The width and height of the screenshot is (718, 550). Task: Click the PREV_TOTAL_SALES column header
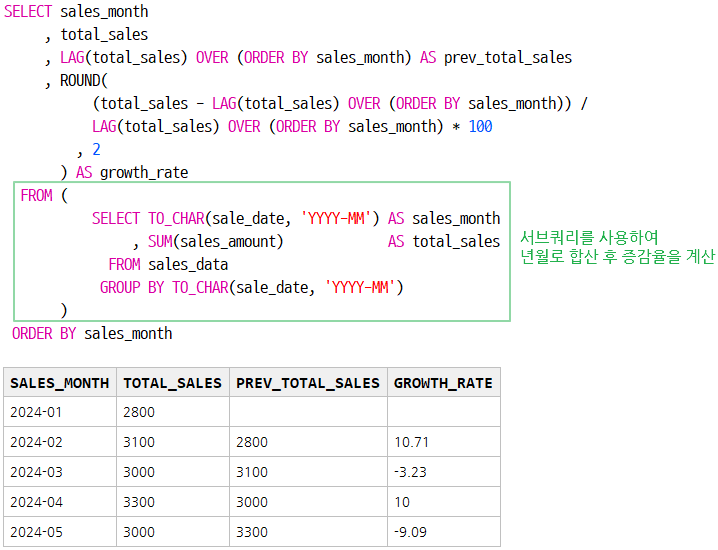click(x=308, y=383)
